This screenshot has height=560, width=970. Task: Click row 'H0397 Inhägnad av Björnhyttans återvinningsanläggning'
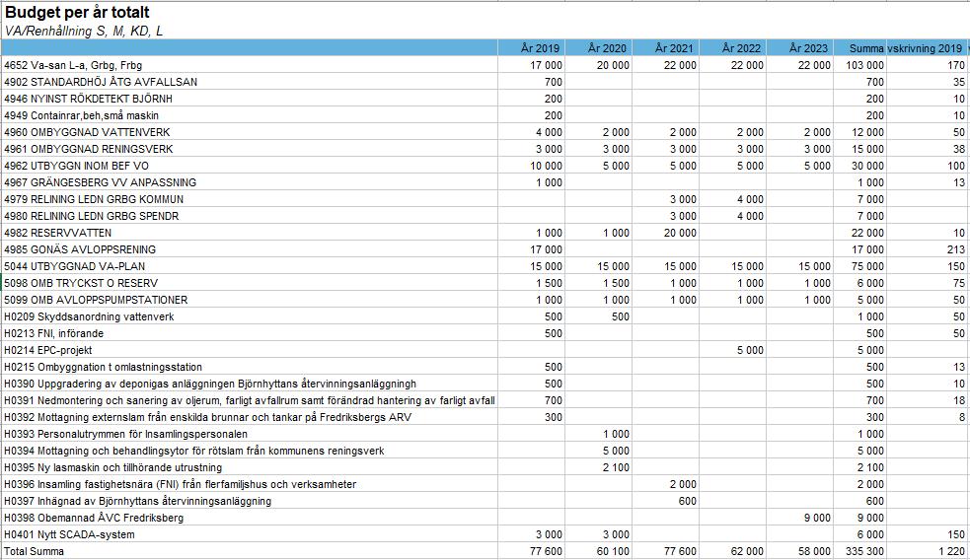coord(485,501)
